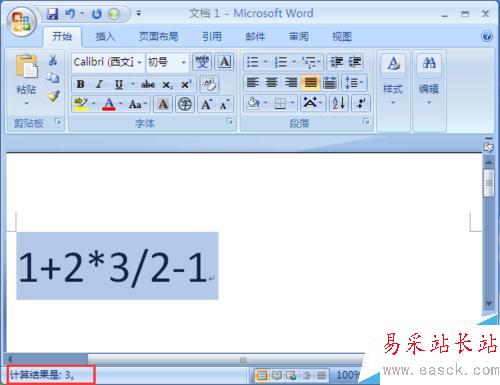Open the Office button menu
The height and width of the screenshot is (385, 500).
22,21
